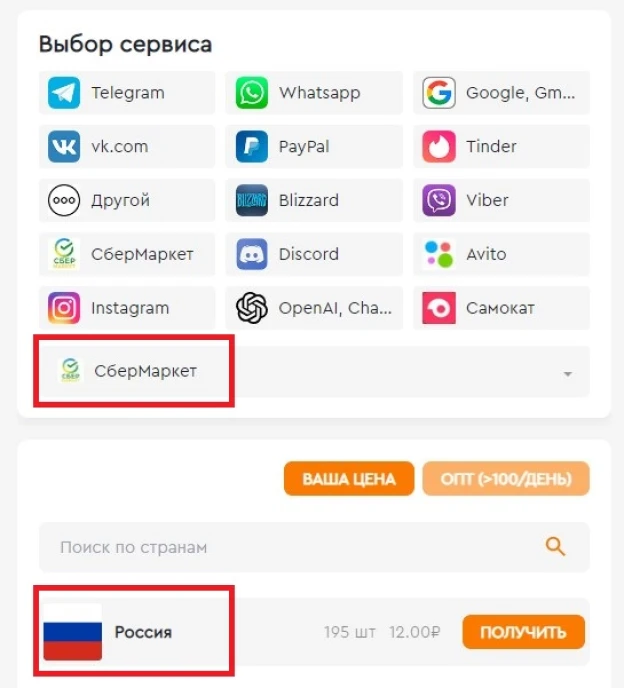The image size is (624, 688).
Task: Select the vk.com service icon
Action: (64, 147)
